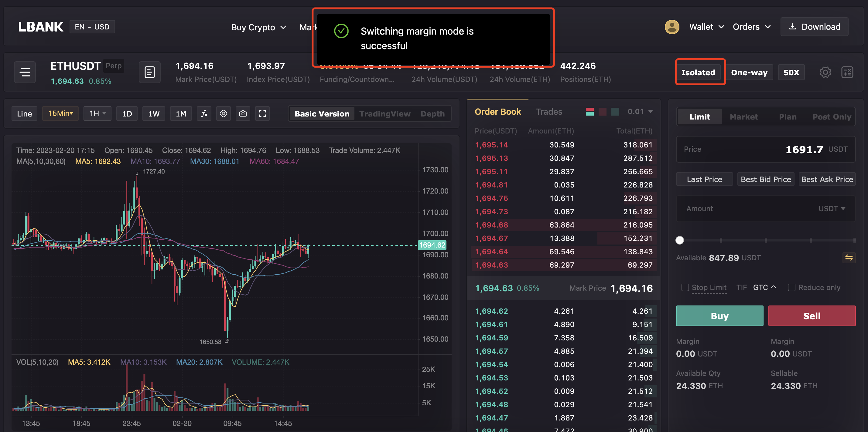Switch margin mode via Isolated button
Image resolution: width=868 pixels, height=432 pixels.
[698, 72]
